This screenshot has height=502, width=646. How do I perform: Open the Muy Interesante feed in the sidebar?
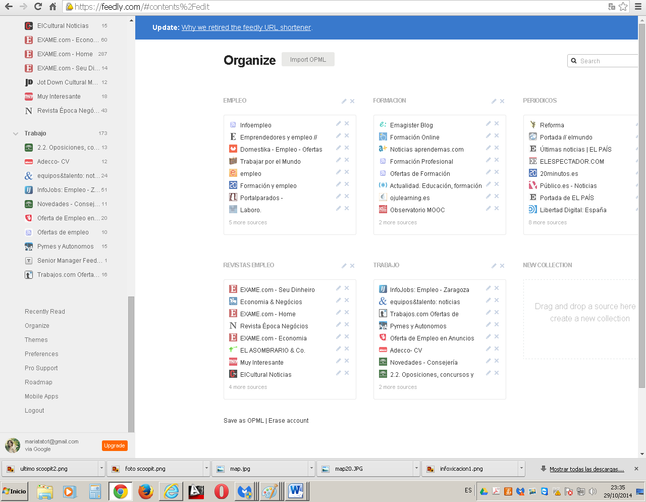(59, 96)
